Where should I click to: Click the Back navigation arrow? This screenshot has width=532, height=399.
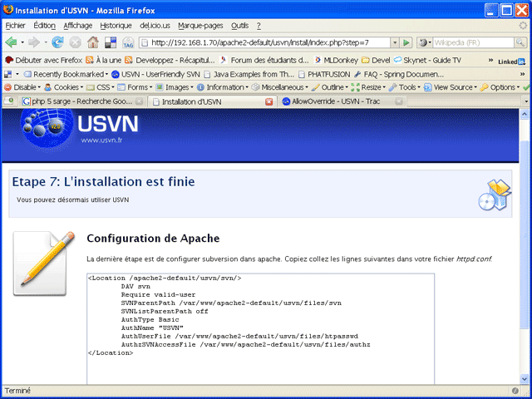pyautogui.click(x=12, y=42)
